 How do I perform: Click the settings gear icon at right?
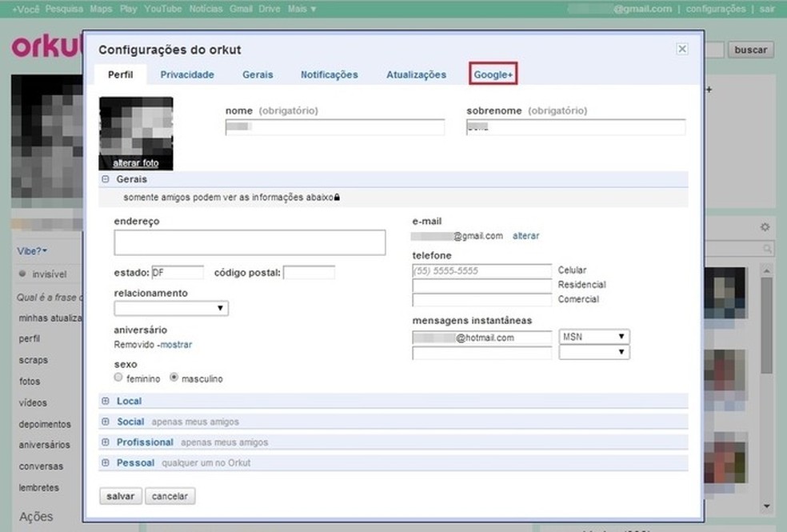(x=765, y=228)
